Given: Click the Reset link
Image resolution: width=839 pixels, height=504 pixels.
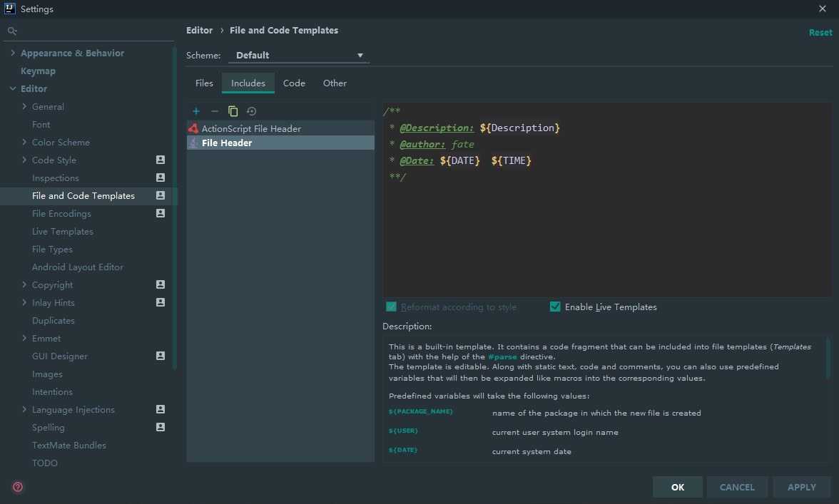Looking at the screenshot, I should point(820,33).
